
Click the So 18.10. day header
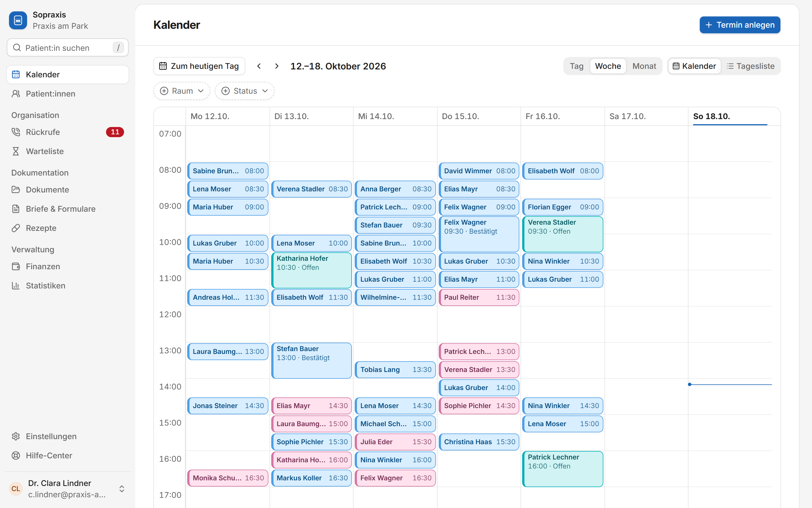pos(730,116)
